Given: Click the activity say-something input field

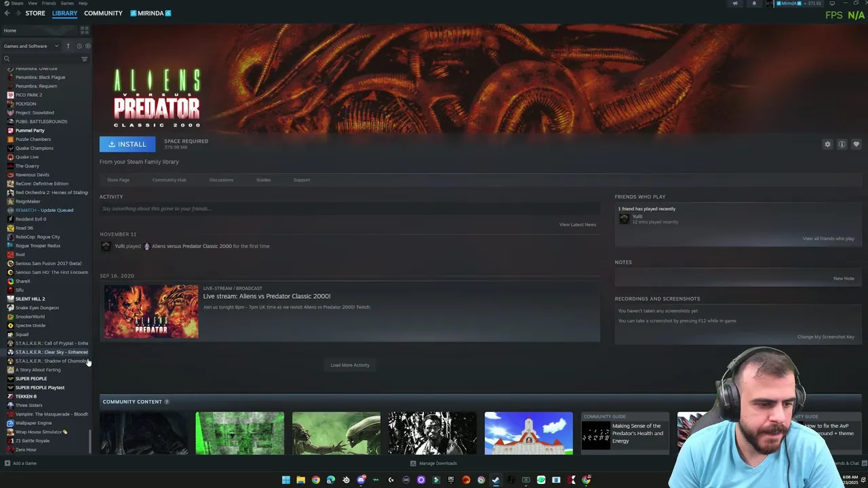Looking at the screenshot, I should [349, 209].
